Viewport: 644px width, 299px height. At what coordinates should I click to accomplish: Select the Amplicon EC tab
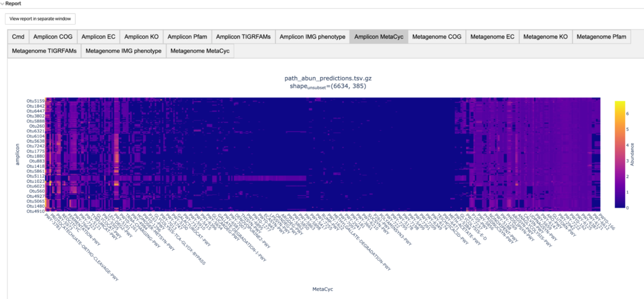click(x=97, y=36)
